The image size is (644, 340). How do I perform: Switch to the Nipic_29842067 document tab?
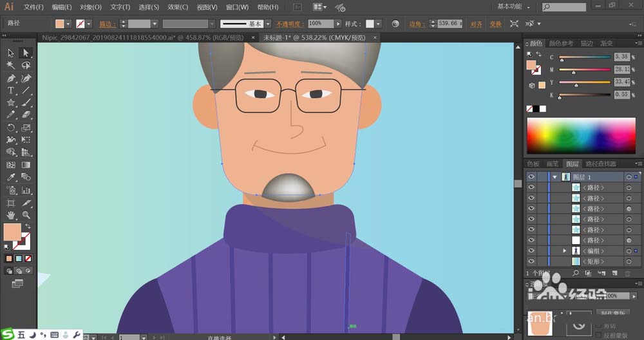[143, 37]
